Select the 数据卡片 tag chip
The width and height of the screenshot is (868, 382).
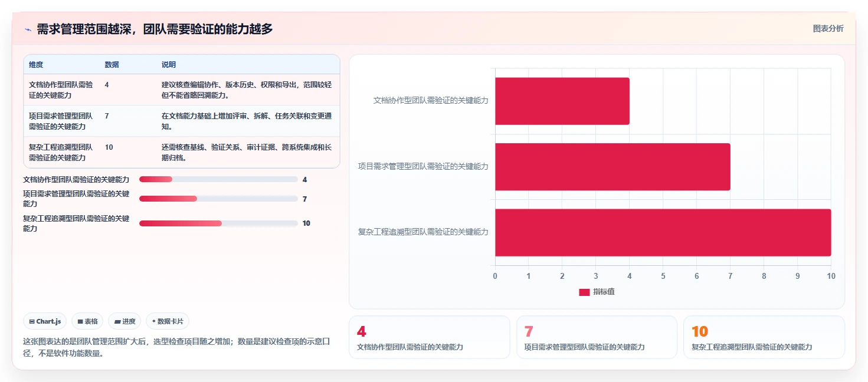(x=168, y=321)
